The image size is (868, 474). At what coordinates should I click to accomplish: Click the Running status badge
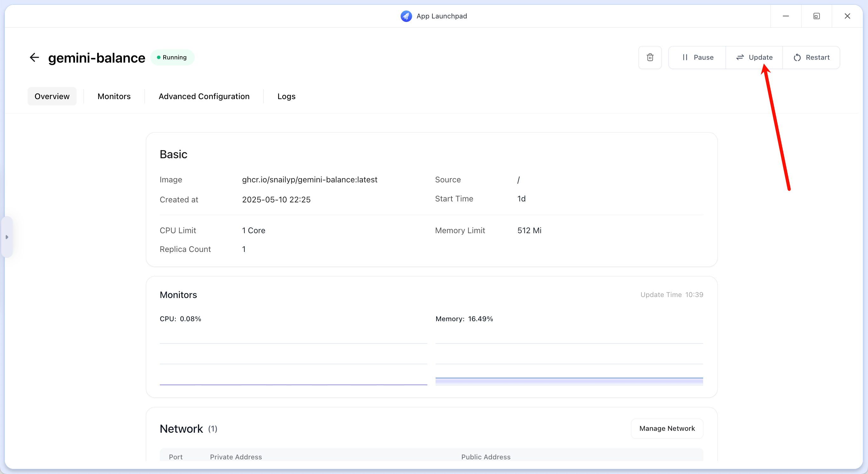172,58
